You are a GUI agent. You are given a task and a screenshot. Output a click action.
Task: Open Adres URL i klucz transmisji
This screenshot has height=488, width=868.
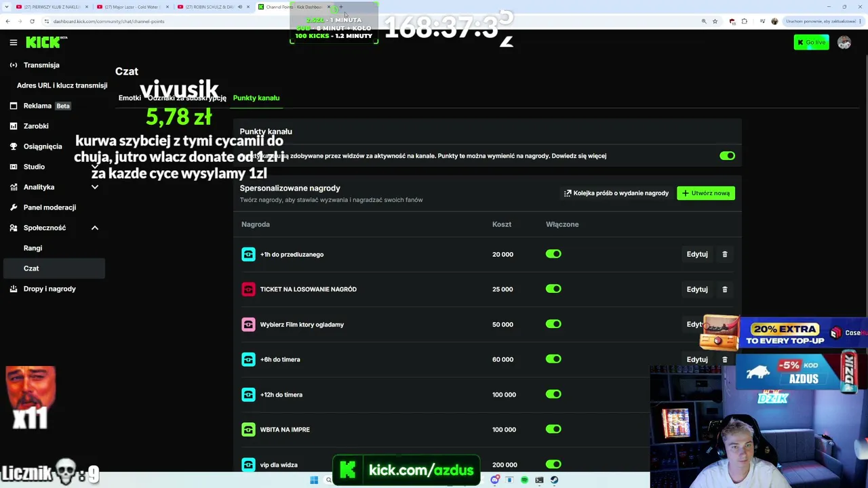(62, 85)
